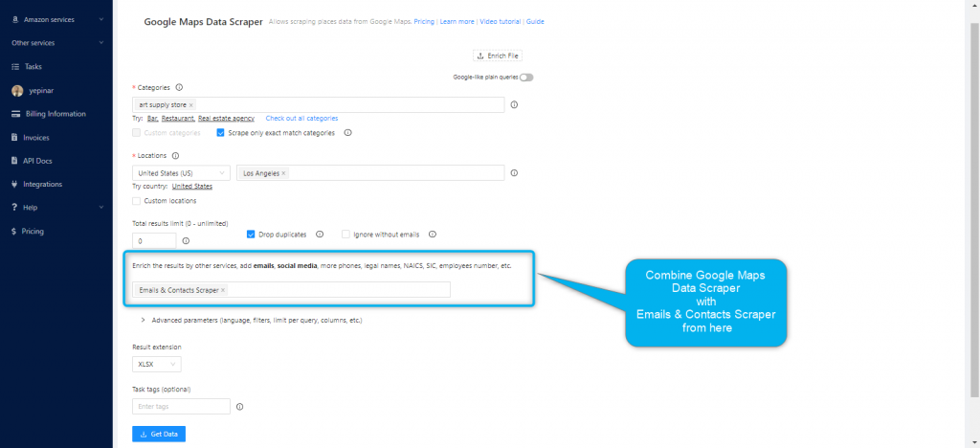Click the info icon beside Locations label

(174, 155)
